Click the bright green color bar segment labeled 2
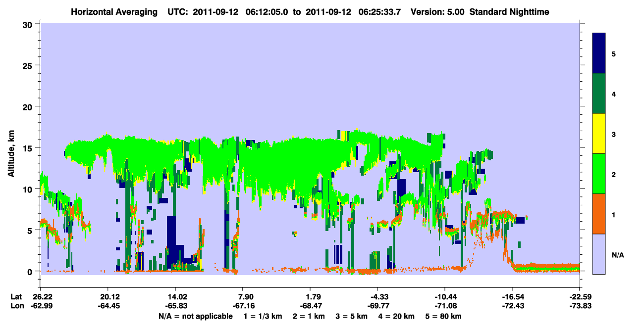 [x=599, y=174]
